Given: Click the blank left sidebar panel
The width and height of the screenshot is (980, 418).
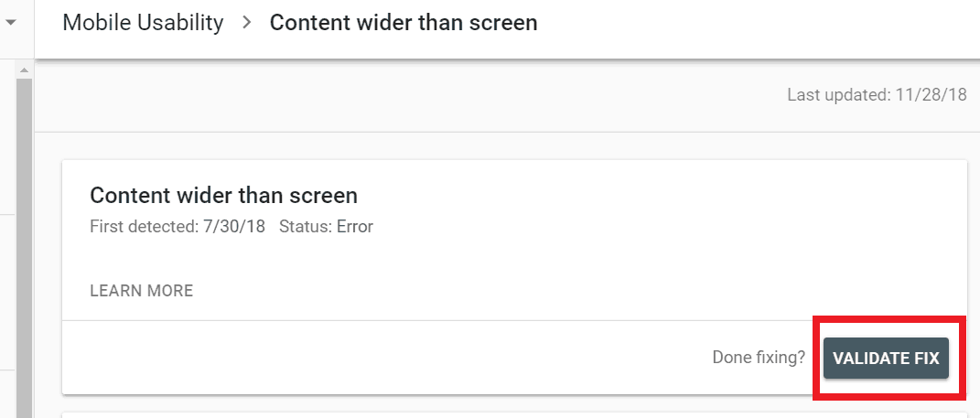Looking at the screenshot, I should pos(7,274).
